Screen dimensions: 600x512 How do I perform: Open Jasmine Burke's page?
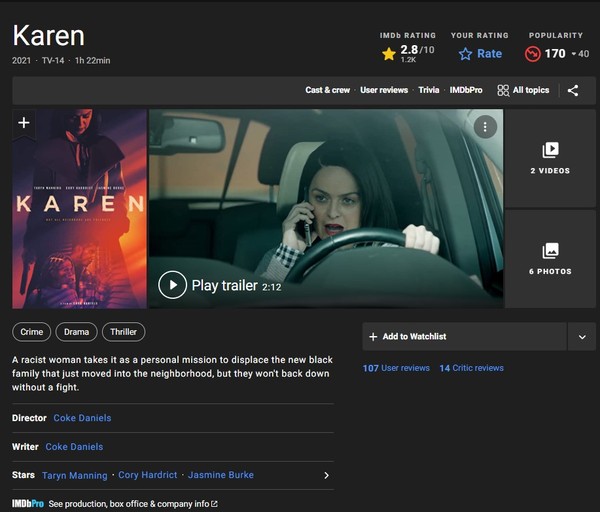221,475
